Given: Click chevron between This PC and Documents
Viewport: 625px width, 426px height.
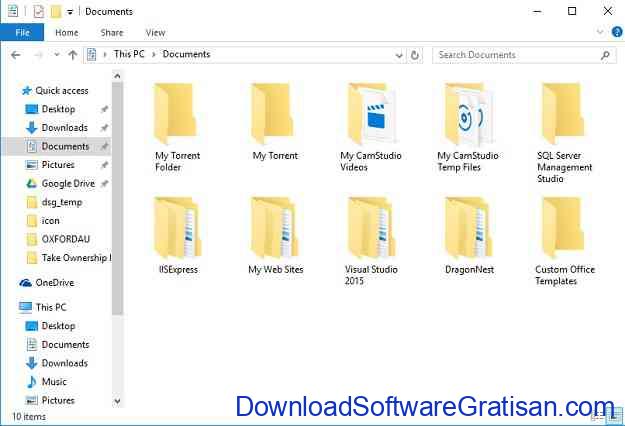Looking at the screenshot, I should (154, 55).
